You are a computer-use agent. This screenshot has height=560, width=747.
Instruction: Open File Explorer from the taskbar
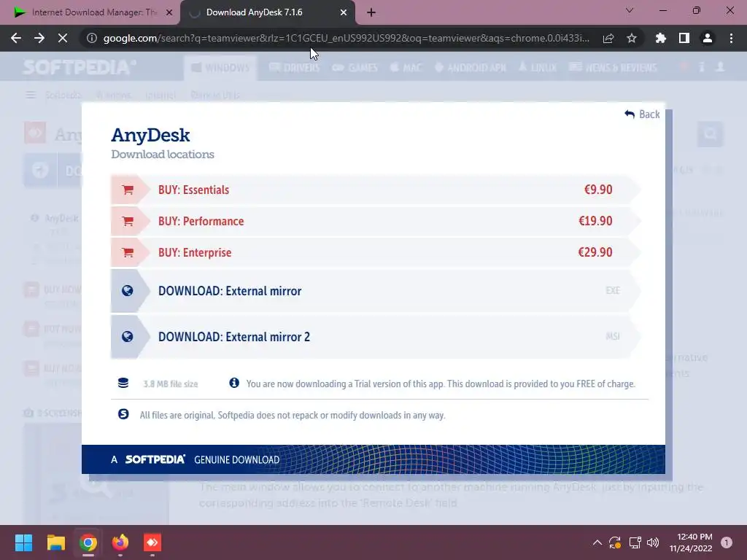(55, 542)
